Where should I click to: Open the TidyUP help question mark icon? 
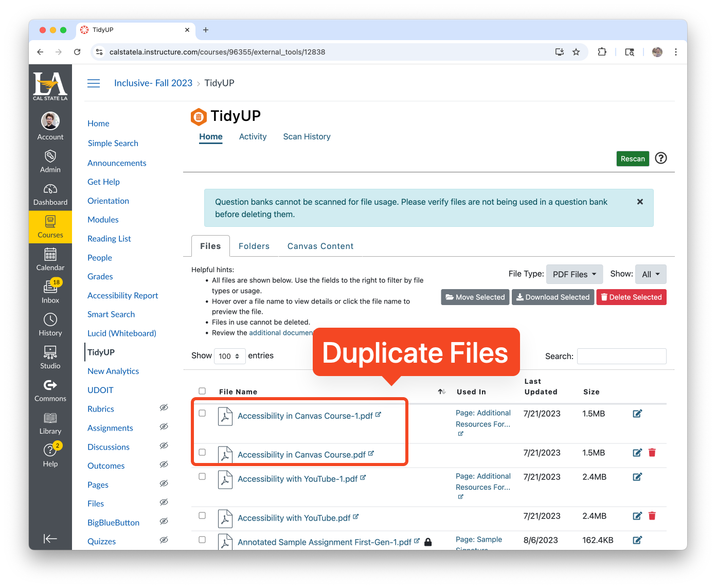pyautogui.click(x=661, y=158)
